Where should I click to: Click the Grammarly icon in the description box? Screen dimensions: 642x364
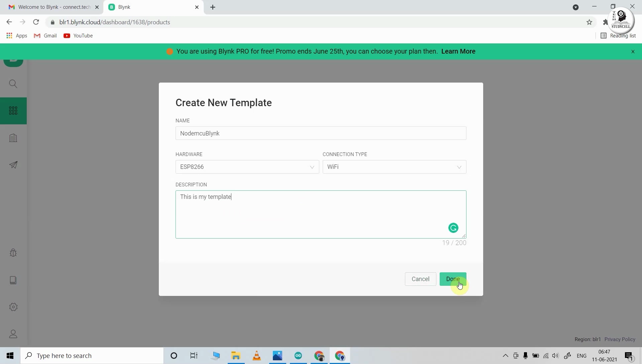click(453, 228)
